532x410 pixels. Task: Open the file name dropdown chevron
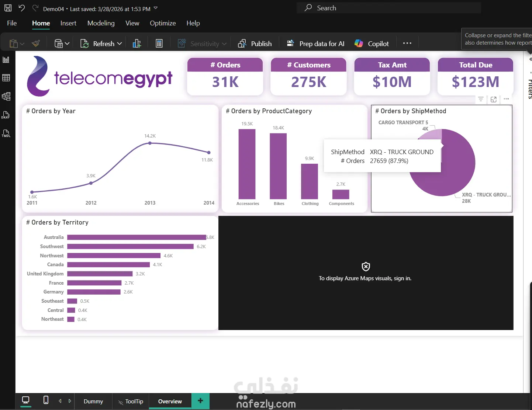coord(155,8)
